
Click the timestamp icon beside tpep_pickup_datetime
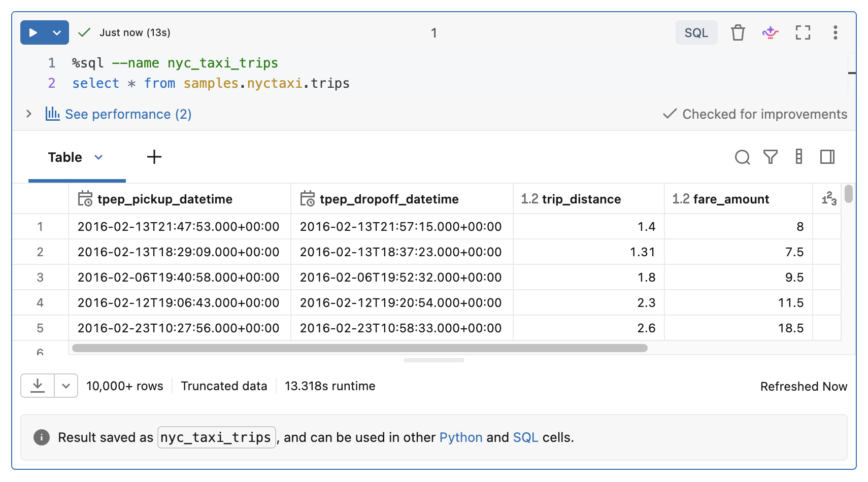tap(85, 198)
